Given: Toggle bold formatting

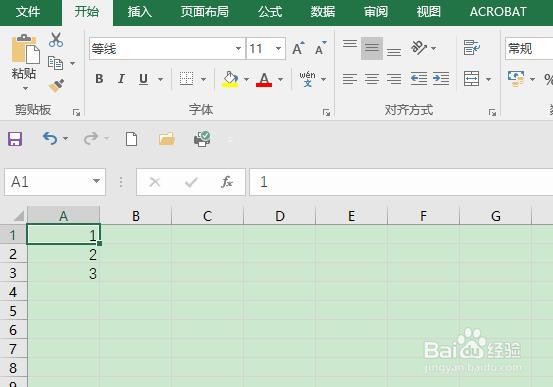Looking at the screenshot, I should click(99, 79).
